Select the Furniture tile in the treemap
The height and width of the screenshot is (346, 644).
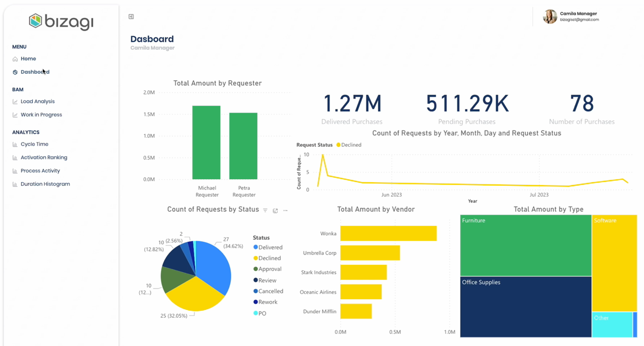(x=525, y=245)
